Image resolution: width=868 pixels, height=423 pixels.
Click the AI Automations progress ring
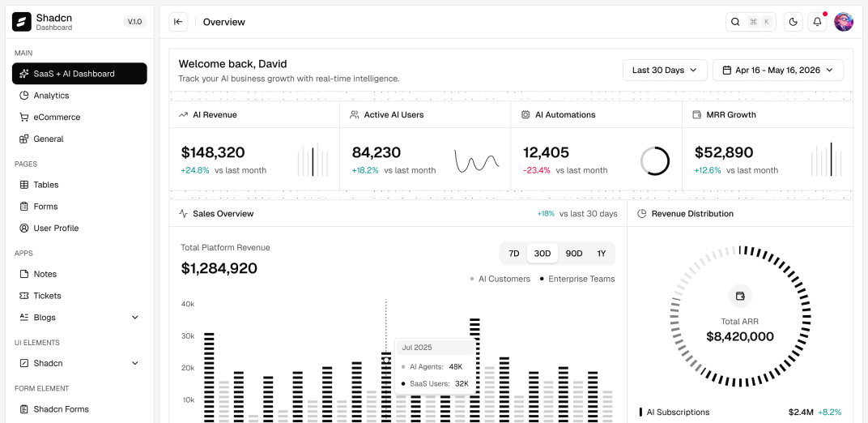(655, 161)
